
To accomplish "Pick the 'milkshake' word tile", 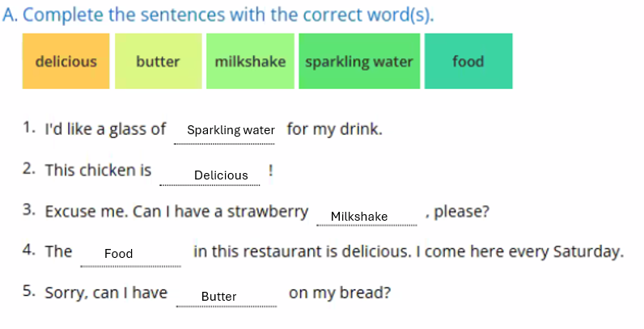I will [250, 61].
